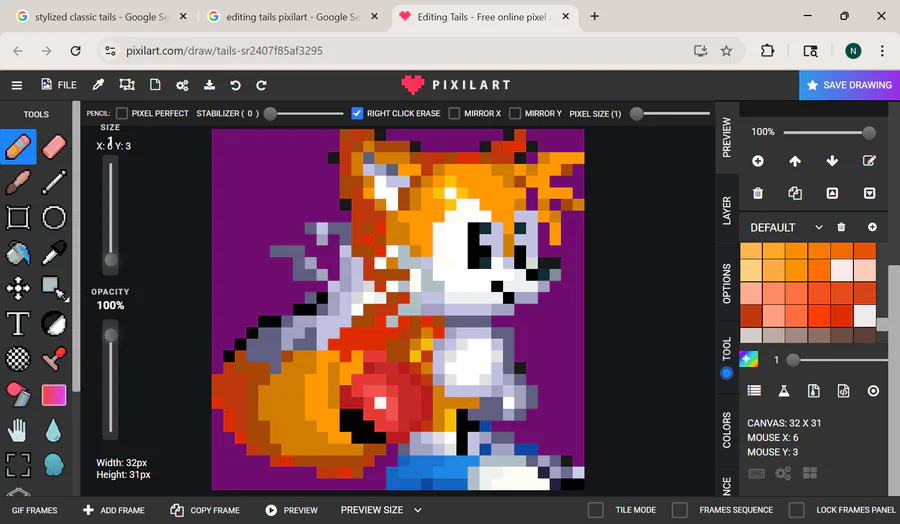
Task: Select the Line tool
Action: click(54, 183)
